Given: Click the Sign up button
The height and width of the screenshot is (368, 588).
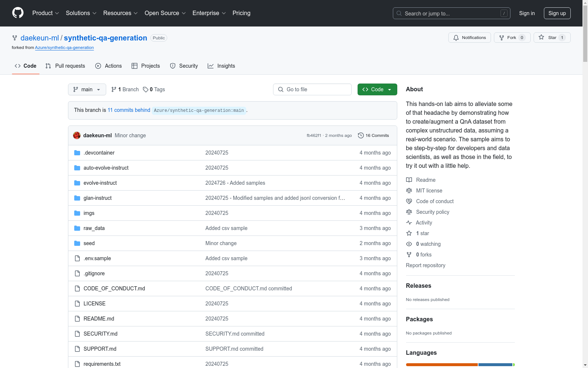Looking at the screenshot, I should click(x=557, y=13).
